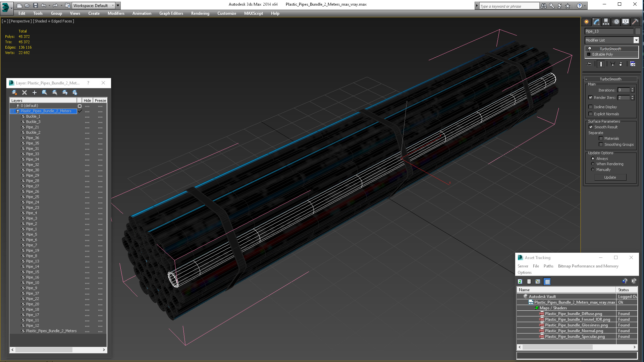This screenshot has width=644, height=362.
Task: Open the Help icon dropdown arrow
Action: click(x=585, y=6)
